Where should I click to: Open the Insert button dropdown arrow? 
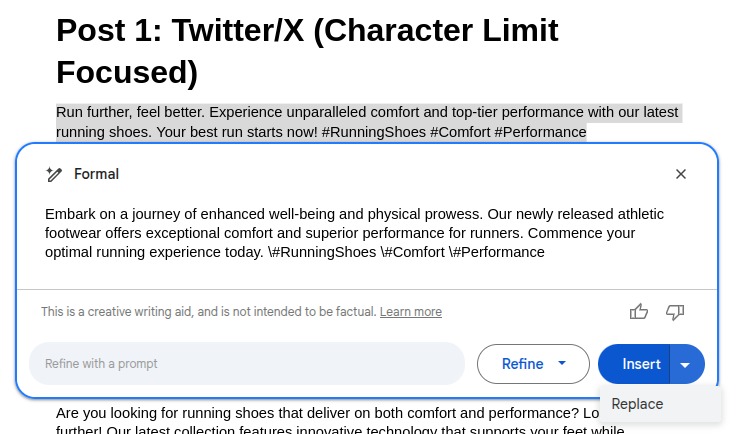click(686, 364)
